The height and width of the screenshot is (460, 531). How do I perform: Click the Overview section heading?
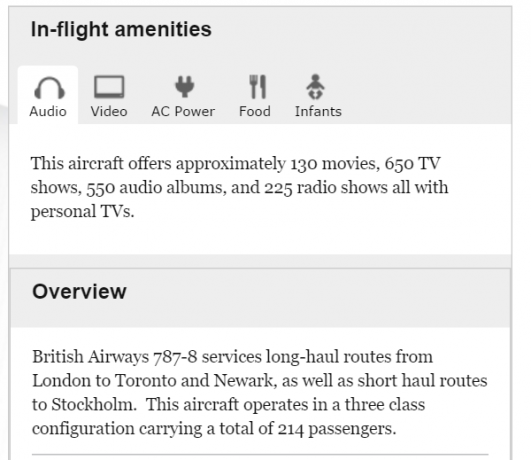(80, 291)
